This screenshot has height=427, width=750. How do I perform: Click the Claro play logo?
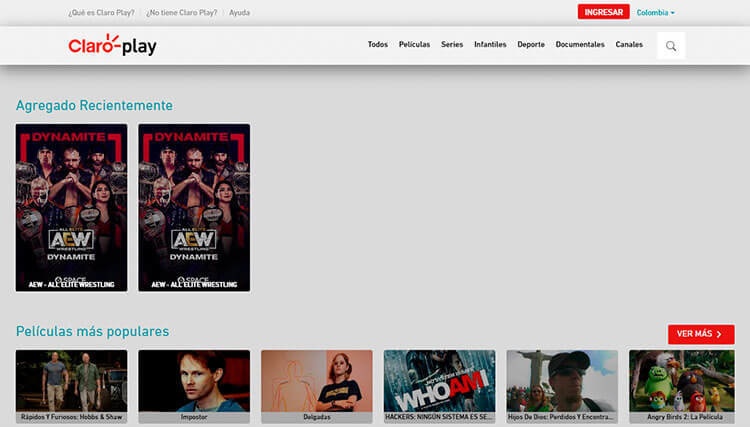point(112,45)
